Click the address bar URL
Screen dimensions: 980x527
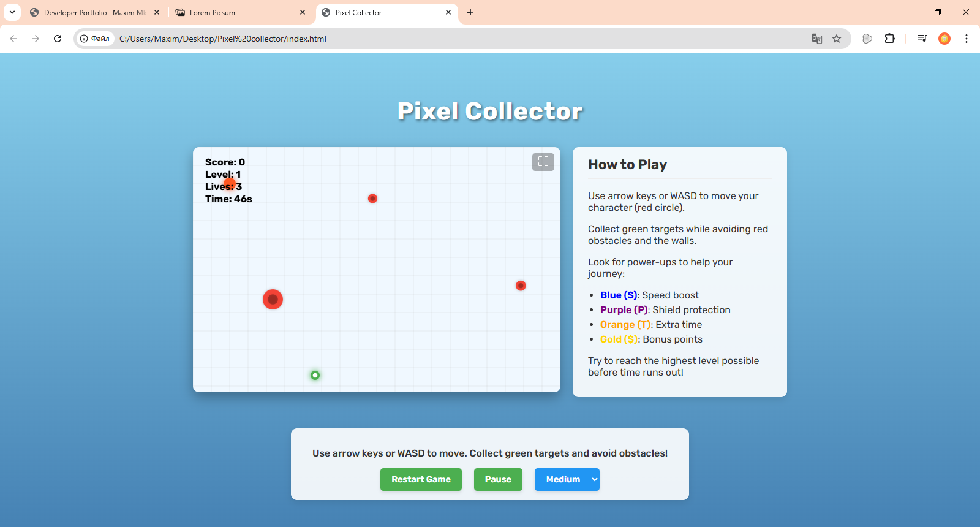(x=223, y=39)
